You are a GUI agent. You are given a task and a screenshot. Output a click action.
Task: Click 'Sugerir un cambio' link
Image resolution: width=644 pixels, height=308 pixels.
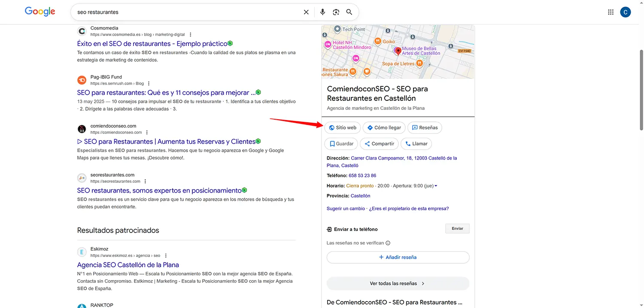(346, 209)
